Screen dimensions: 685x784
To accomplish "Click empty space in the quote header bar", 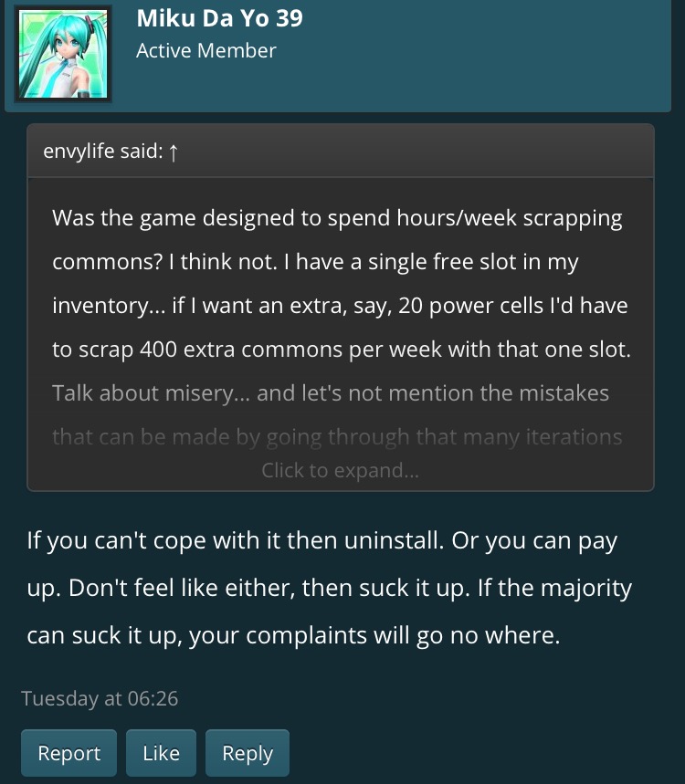I will pyautogui.click(x=411, y=152).
